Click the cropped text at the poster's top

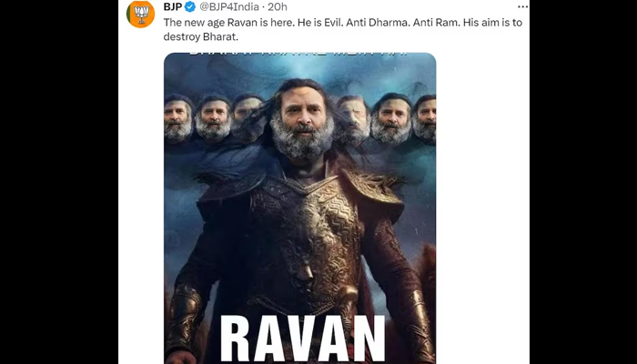tap(300, 56)
